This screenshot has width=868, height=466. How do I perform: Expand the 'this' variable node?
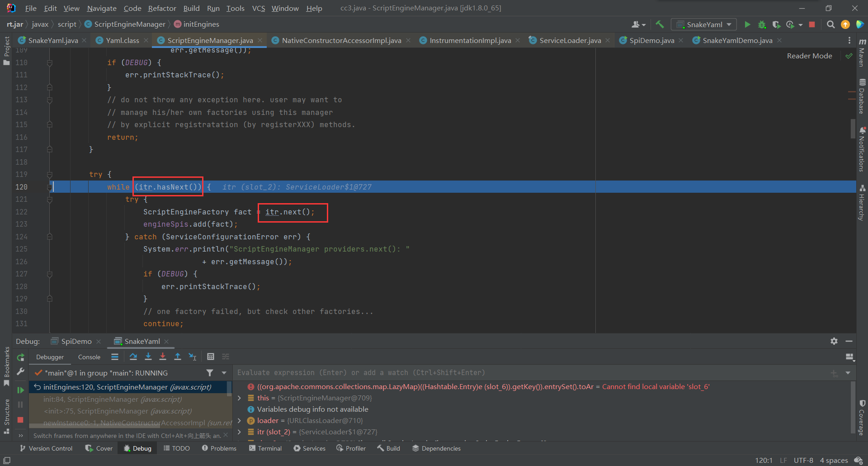point(239,398)
